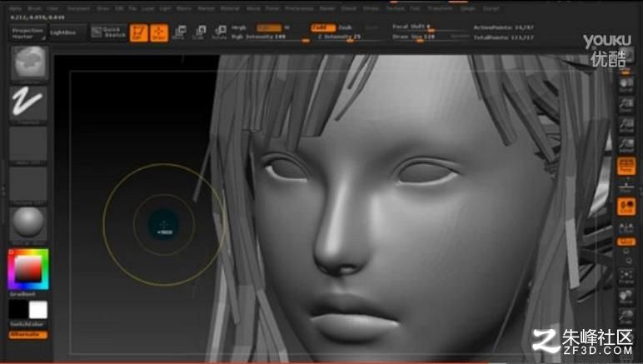Open the empty alpha slot
Screen dimensions: 643x364
(x=27, y=145)
